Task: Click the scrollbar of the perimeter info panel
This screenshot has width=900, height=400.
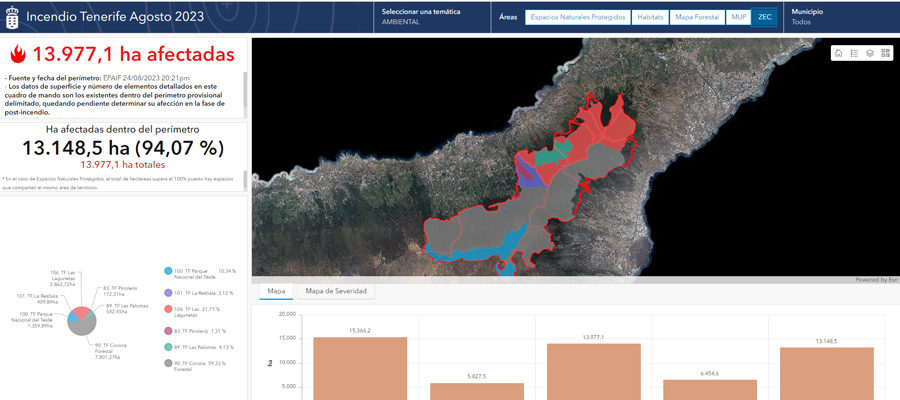Action: click(245, 89)
